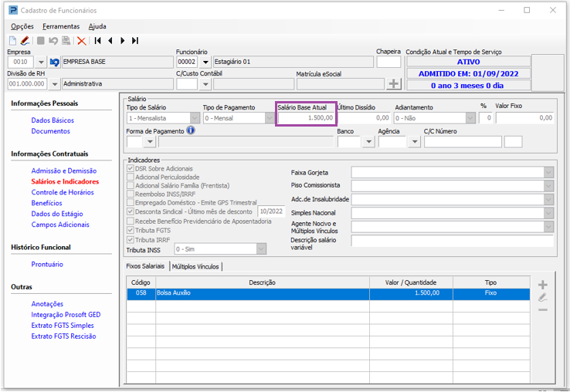Click the edit record pencil icon
The width and height of the screenshot is (570, 392).
tap(25, 40)
